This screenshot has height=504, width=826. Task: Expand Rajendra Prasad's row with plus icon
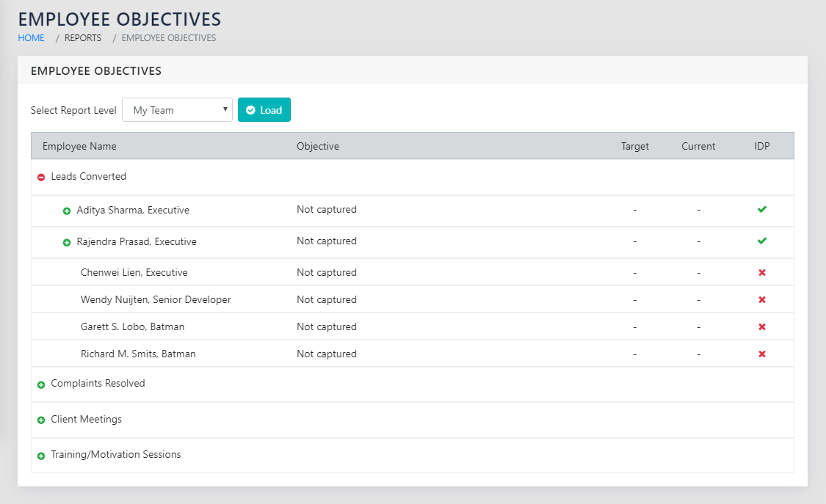point(67,243)
